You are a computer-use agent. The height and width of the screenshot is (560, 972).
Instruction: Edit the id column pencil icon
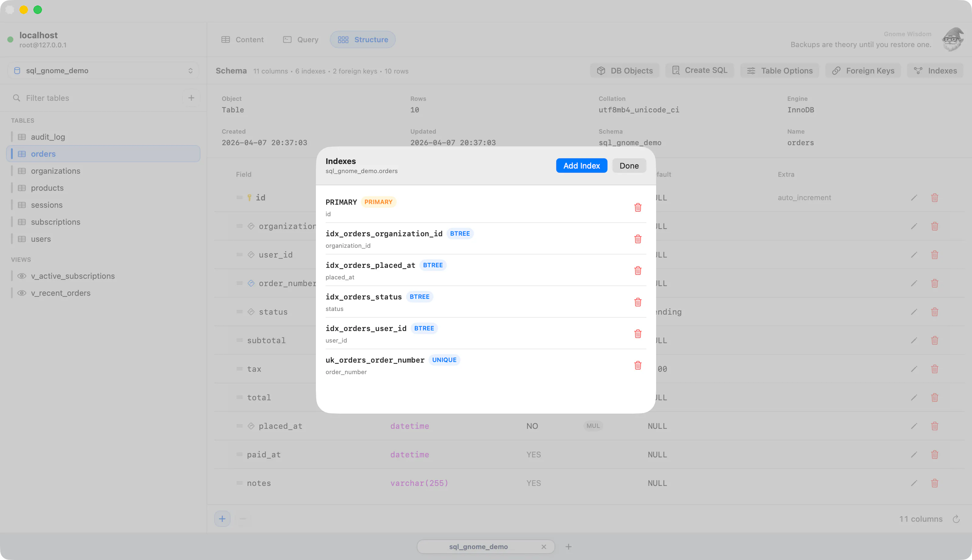click(x=914, y=198)
